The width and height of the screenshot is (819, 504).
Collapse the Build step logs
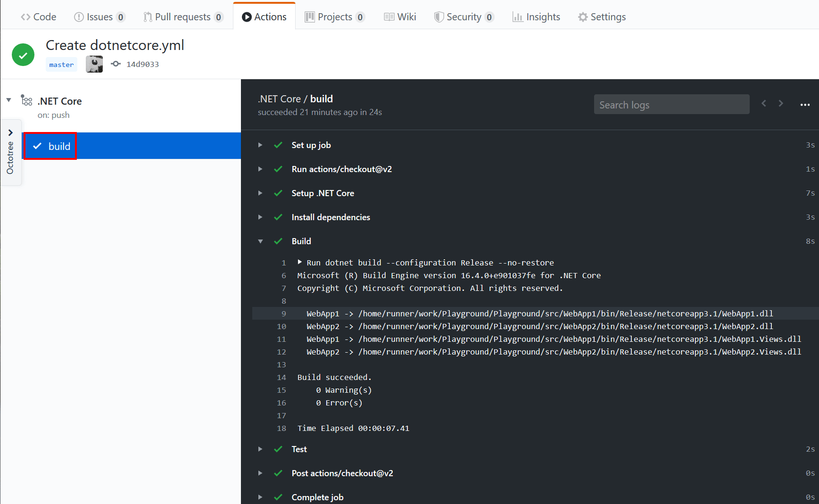pos(260,241)
